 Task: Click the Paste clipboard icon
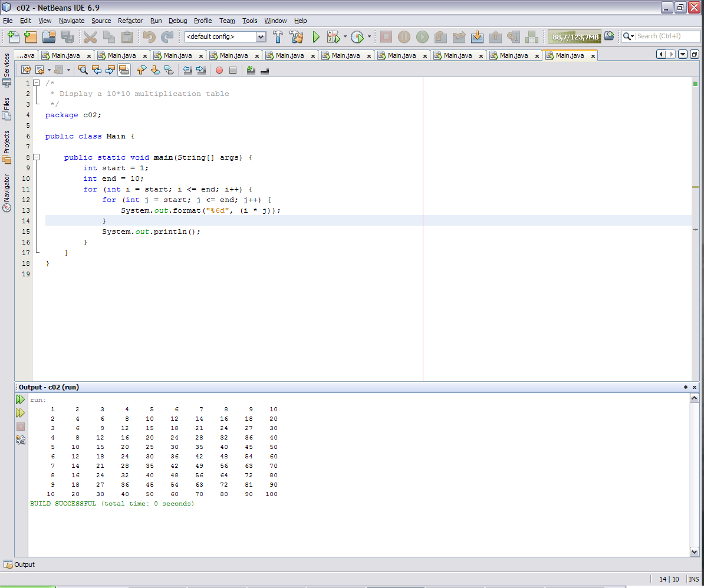click(127, 37)
